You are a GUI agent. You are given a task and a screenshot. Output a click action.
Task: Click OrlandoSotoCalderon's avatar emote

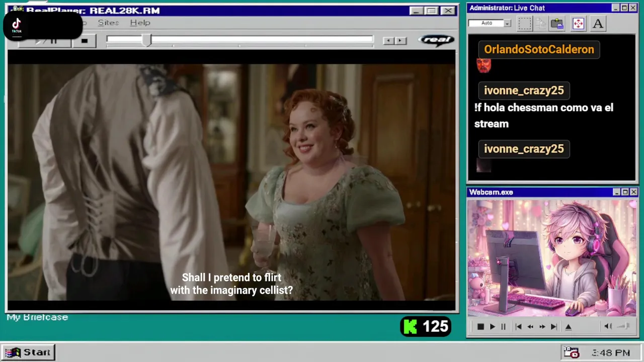484,65
